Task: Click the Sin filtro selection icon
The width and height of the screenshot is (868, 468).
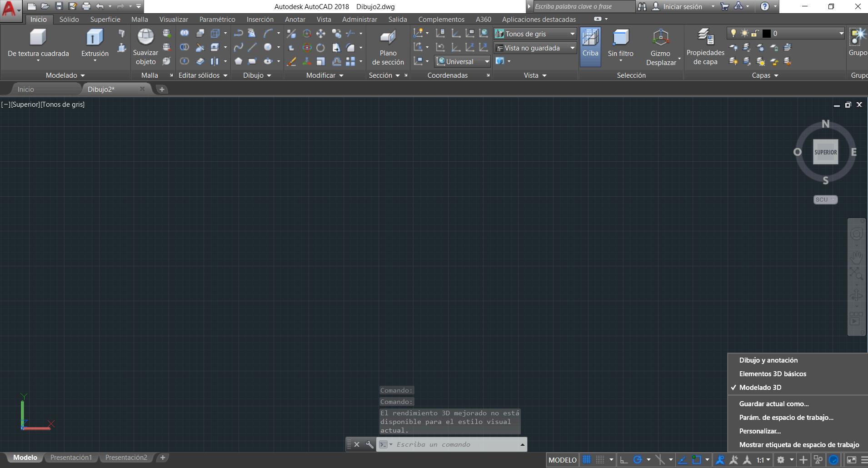Action: (x=620, y=43)
